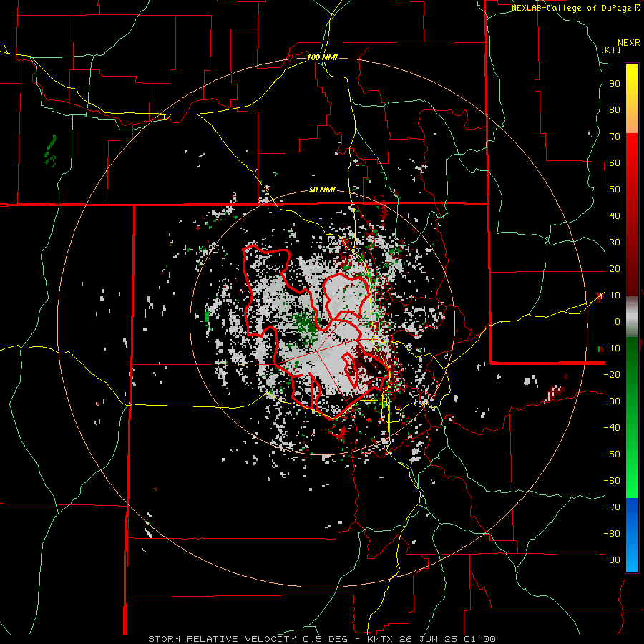Select the -50 value on the velocity scale
Screen dimensions: 644x644
[612, 454]
